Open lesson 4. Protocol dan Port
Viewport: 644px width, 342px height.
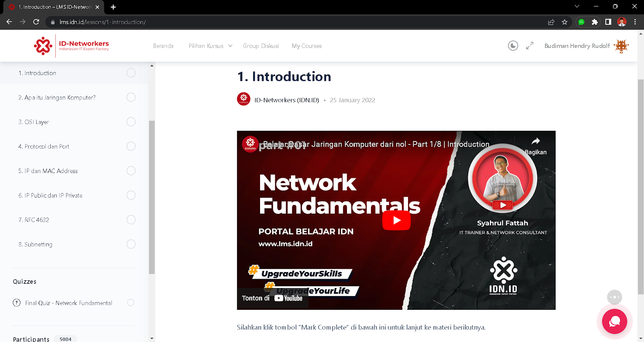43,146
